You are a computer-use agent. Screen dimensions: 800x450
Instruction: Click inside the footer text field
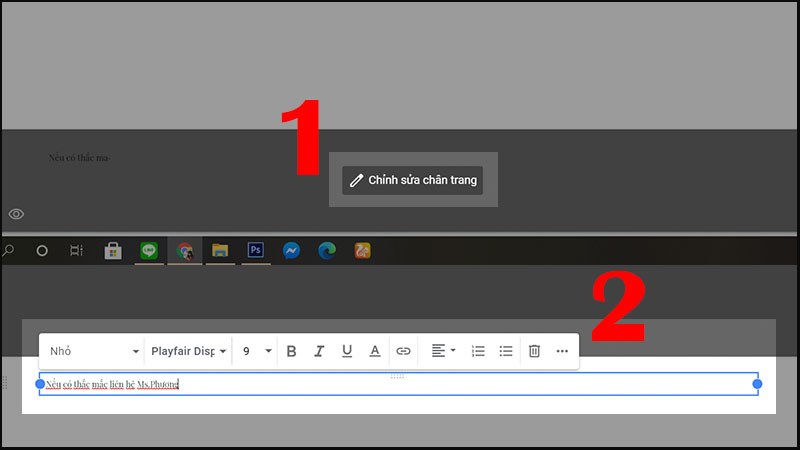tap(400, 384)
